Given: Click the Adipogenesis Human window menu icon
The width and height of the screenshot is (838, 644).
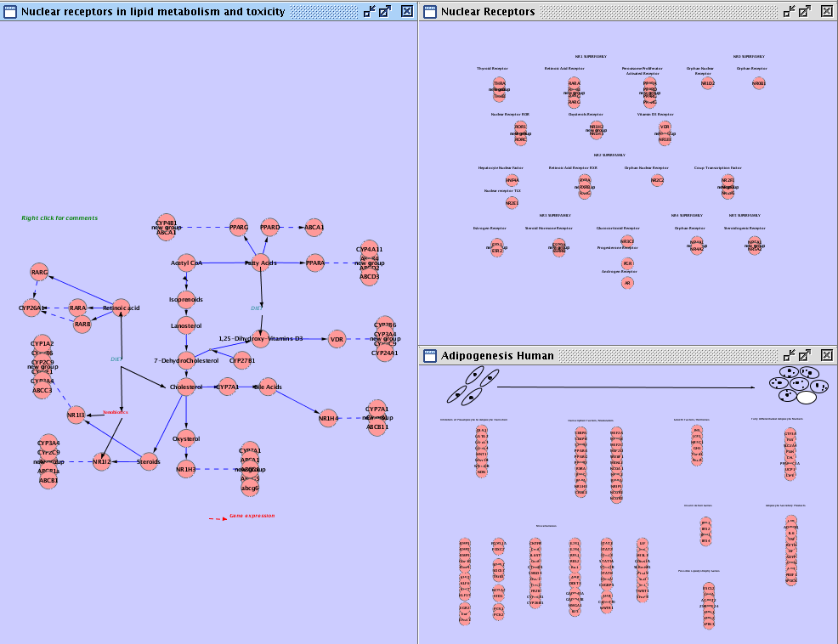Looking at the screenshot, I should coord(430,355).
